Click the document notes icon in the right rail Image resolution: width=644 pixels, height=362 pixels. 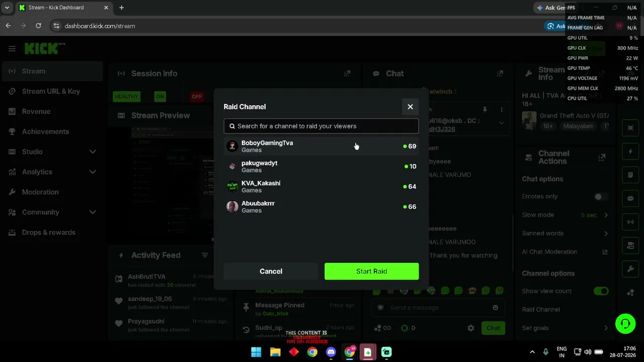[x=630, y=175]
